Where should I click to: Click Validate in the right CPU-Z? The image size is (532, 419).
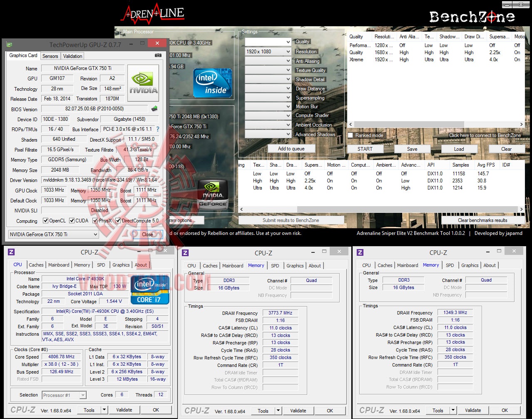point(473,410)
